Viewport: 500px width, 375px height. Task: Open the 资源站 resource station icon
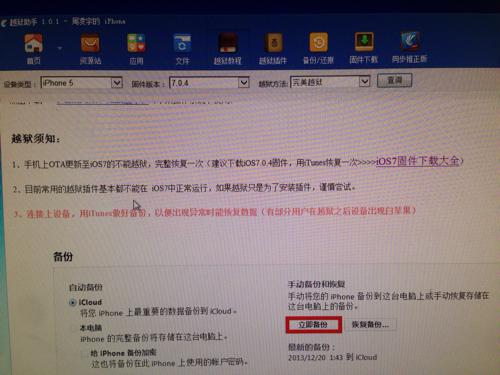pos(90,49)
